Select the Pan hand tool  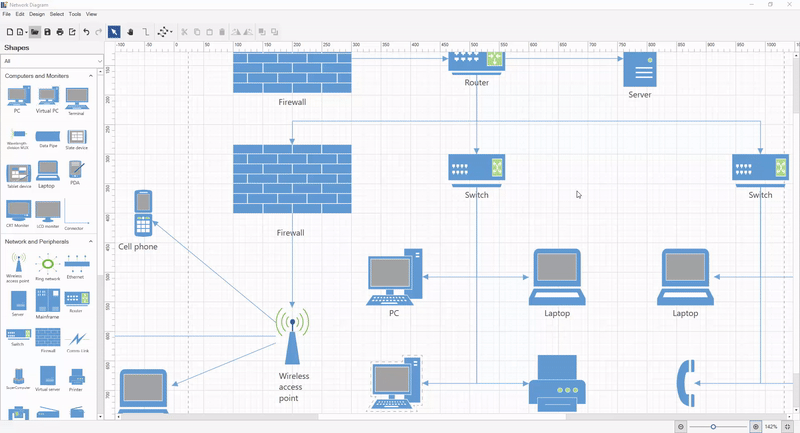[x=130, y=32]
